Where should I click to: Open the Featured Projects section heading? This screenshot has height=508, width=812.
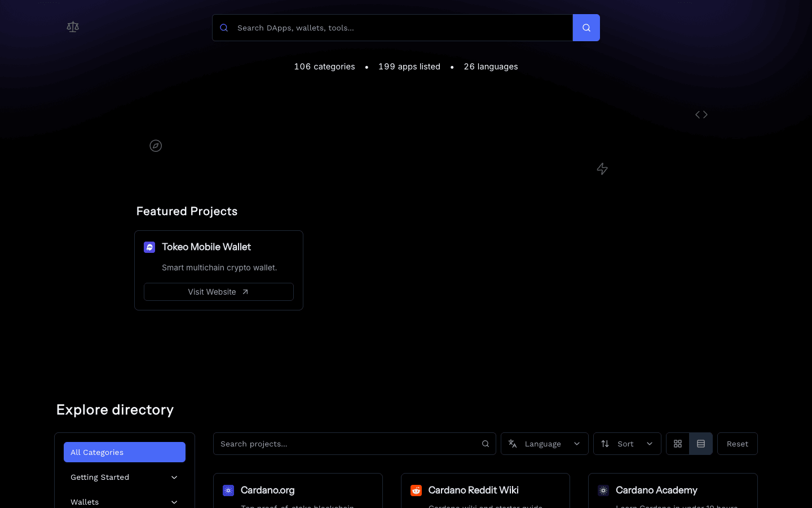pyautogui.click(x=187, y=211)
